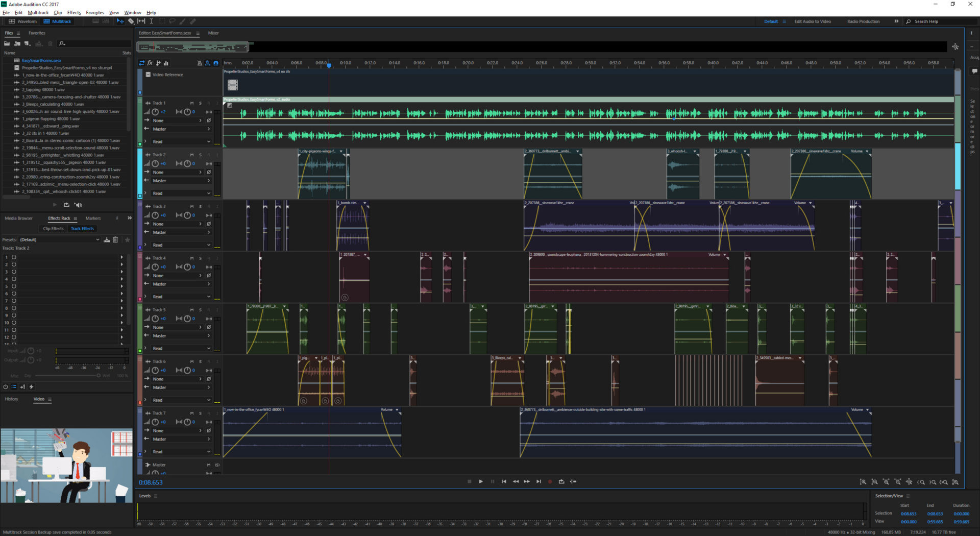Click Move playhead to next

(538, 481)
